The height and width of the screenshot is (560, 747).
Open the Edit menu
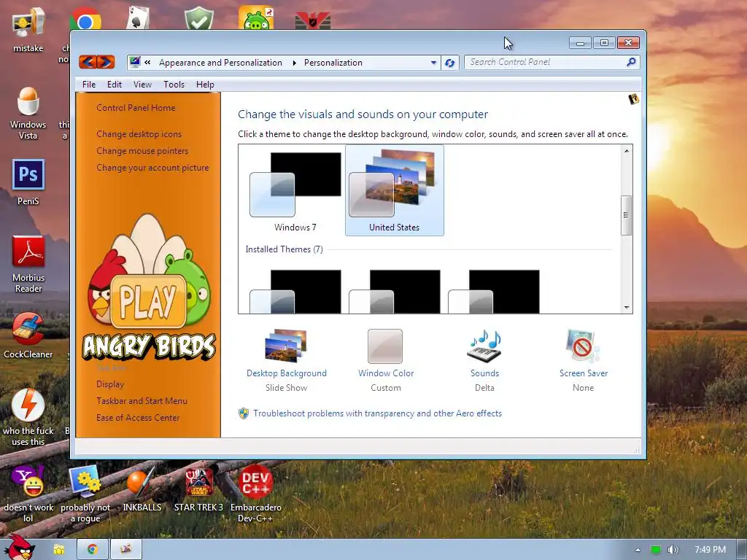click(115, 85)
